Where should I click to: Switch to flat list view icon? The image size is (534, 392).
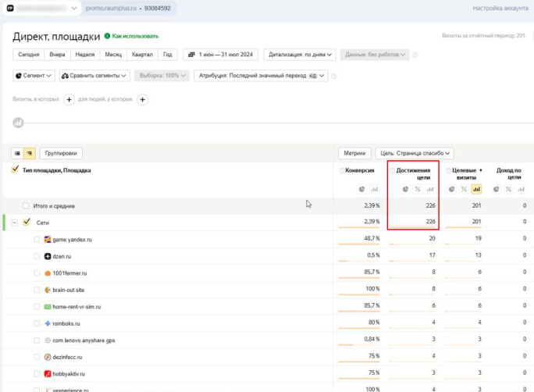click(17, 154)
